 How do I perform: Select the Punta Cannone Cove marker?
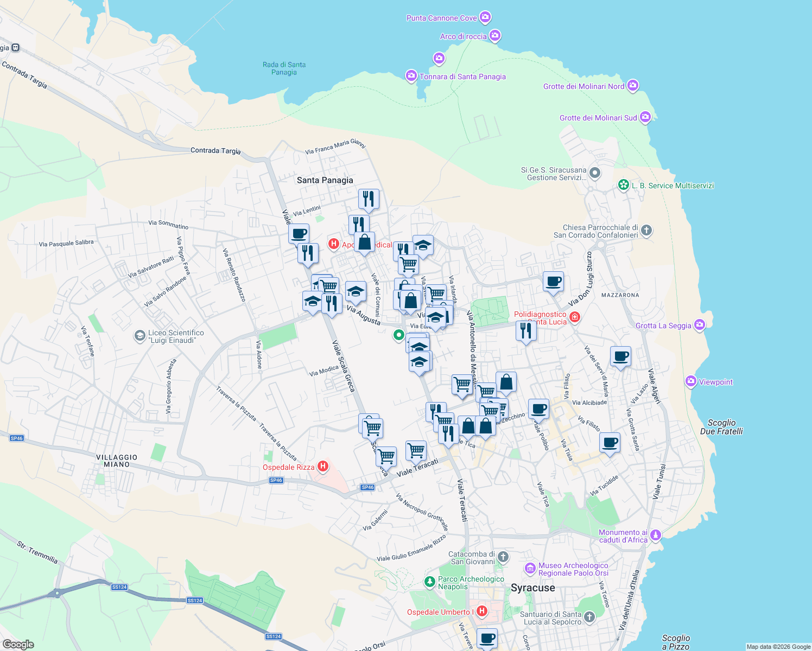coord(487,17)
